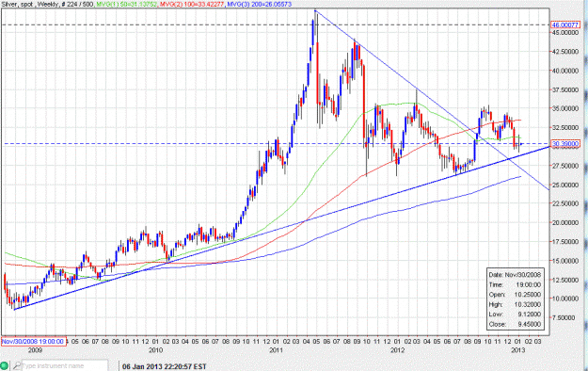Click the High: 10.32000 value
This screenshot has height=371, width=588.
point(528,304)
